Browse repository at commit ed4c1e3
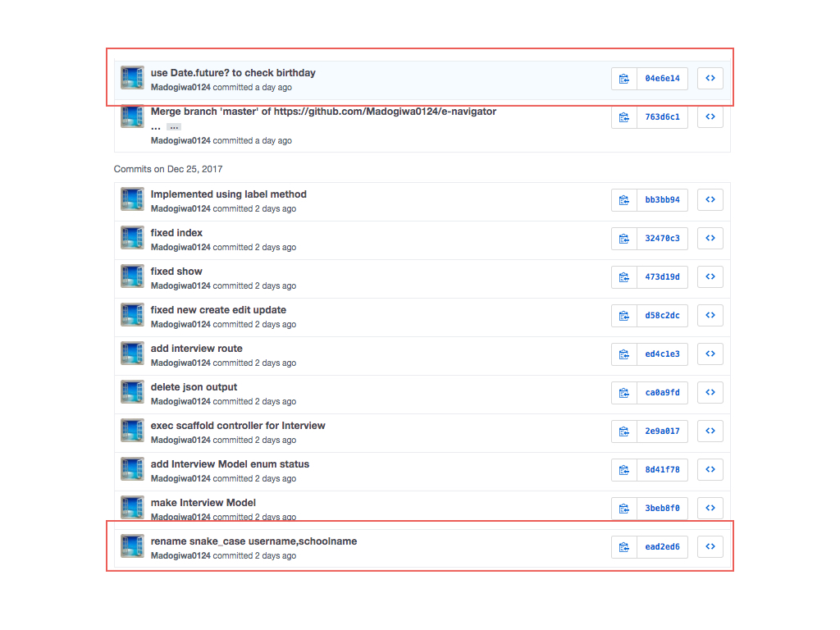 710,354
